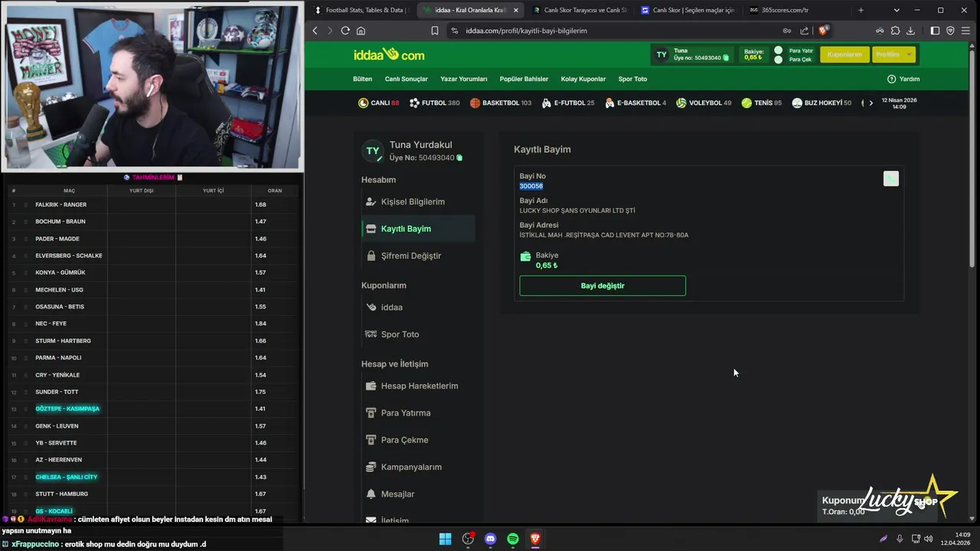Copy member number icon in top header
The width and height of the screenshot is (980, 551).
[726, 58]
